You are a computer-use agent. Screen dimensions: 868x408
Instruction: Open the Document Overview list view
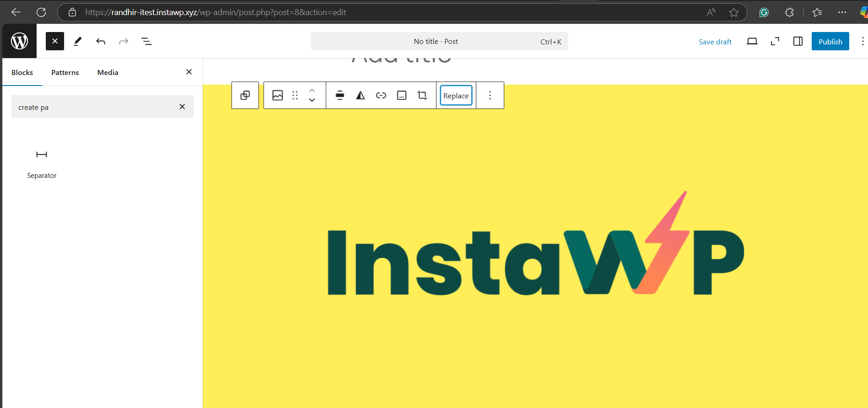point(146,41)
